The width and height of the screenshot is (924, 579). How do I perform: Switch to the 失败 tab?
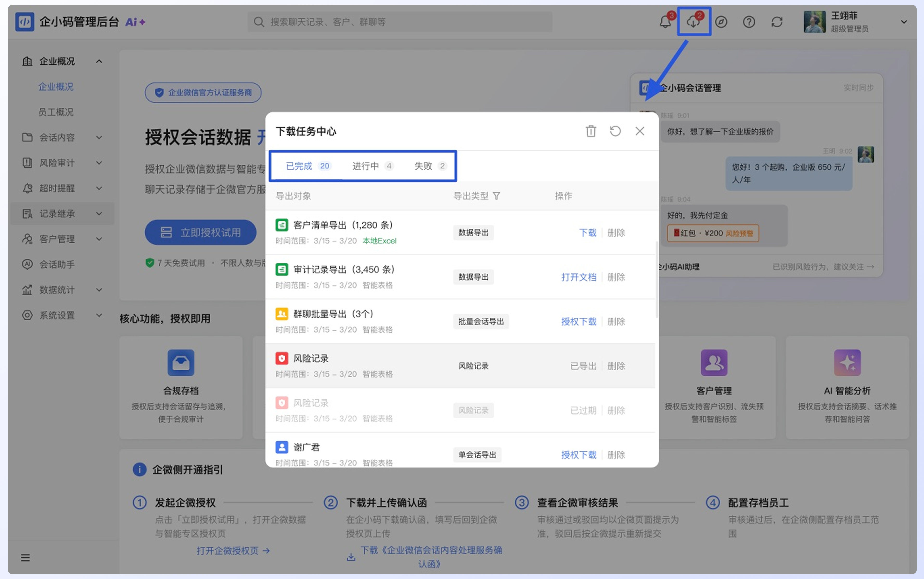click(x=430, y=166)
